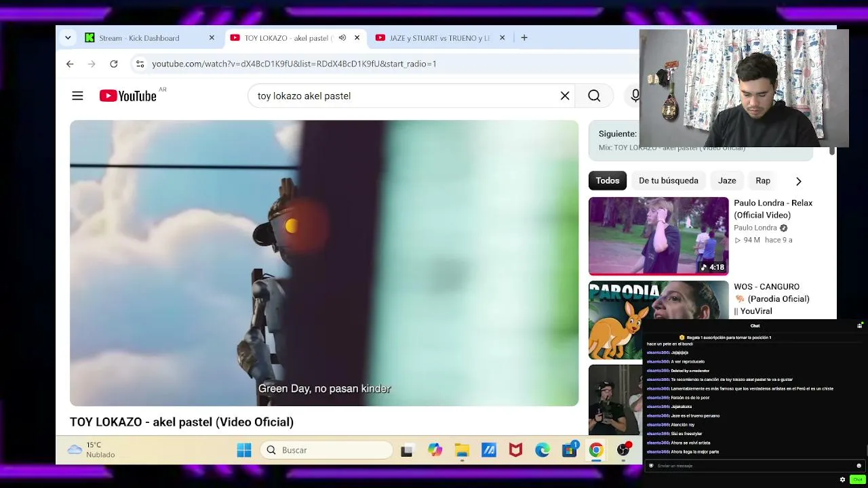Close the TOY LOKAZO - akel pastel tab
868x488 pixels.
click(357, 38)
